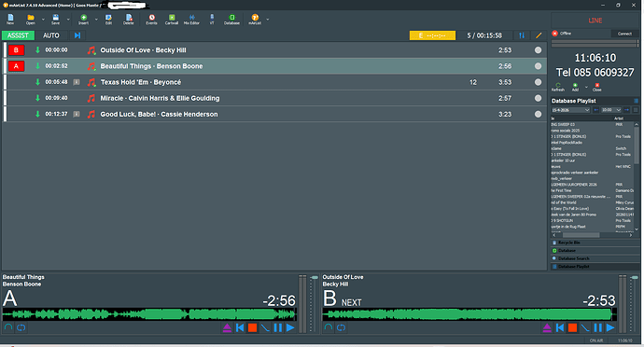Image resolution: width=644 pixels, height=347 pixels.
Task: Stop player A with red square
Action: (x=253, y=327)
